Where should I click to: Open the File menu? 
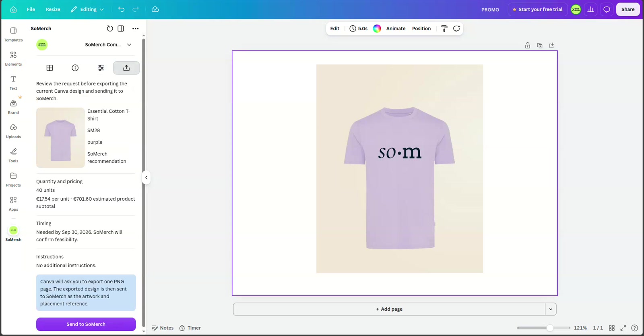pyautogui.click(x=31, y=9)
